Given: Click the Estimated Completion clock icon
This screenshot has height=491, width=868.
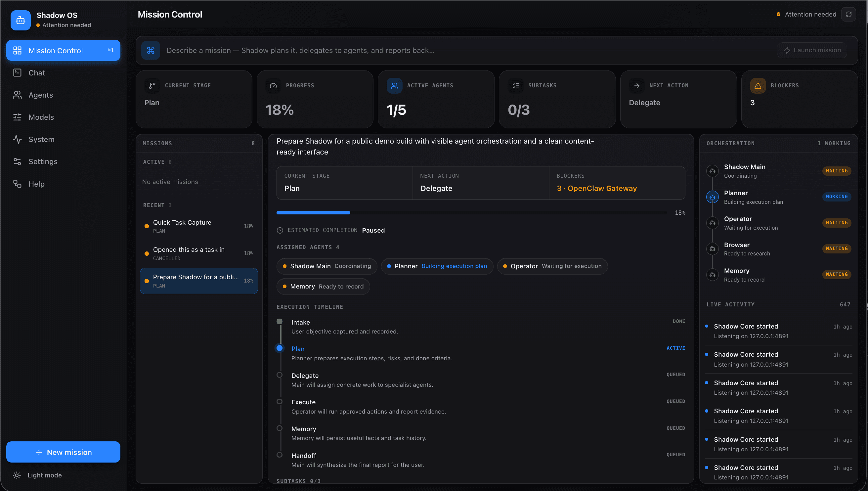Looking at the screenshot, I should pyautogui.click(x=280, y=230).
